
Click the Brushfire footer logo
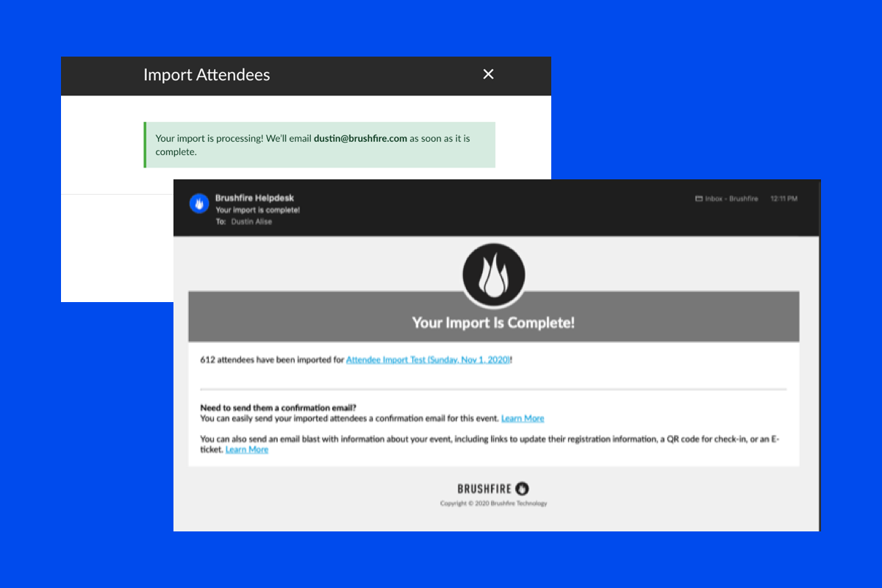click(x=493, y=488)
